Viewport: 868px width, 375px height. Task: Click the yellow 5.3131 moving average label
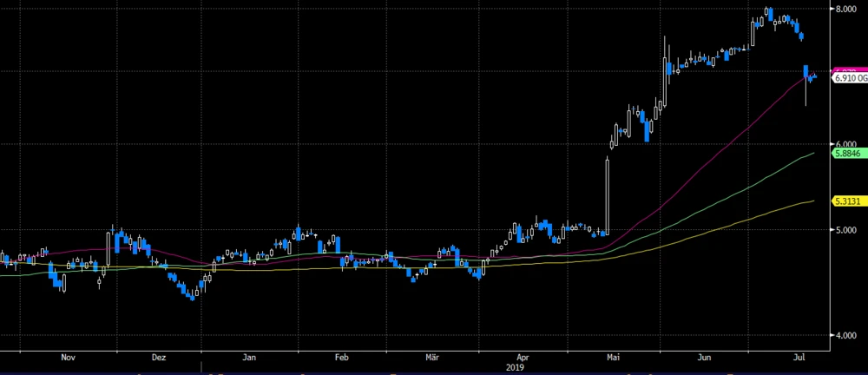pyautogui.click(x=846, y=201)
